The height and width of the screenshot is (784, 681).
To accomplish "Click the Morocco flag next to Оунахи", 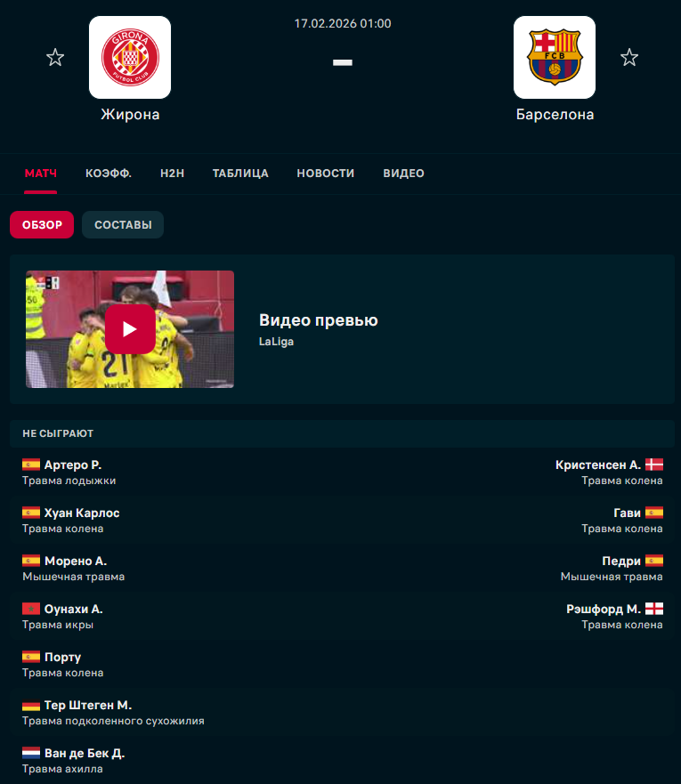I will point(31,609).
